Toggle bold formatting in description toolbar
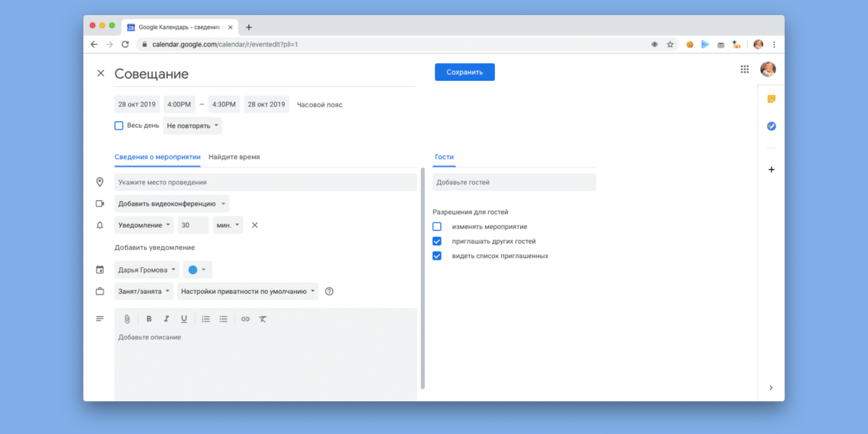Screen dimensions: 868x434 [149, 319]
